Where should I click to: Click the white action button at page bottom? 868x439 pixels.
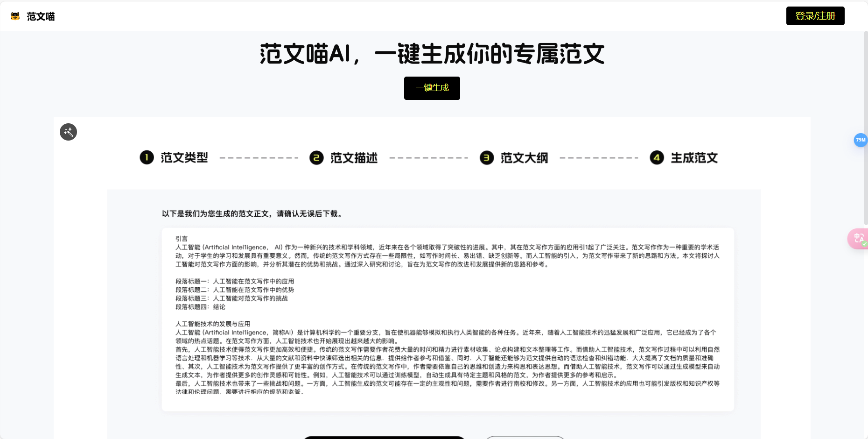pos(525,438)
